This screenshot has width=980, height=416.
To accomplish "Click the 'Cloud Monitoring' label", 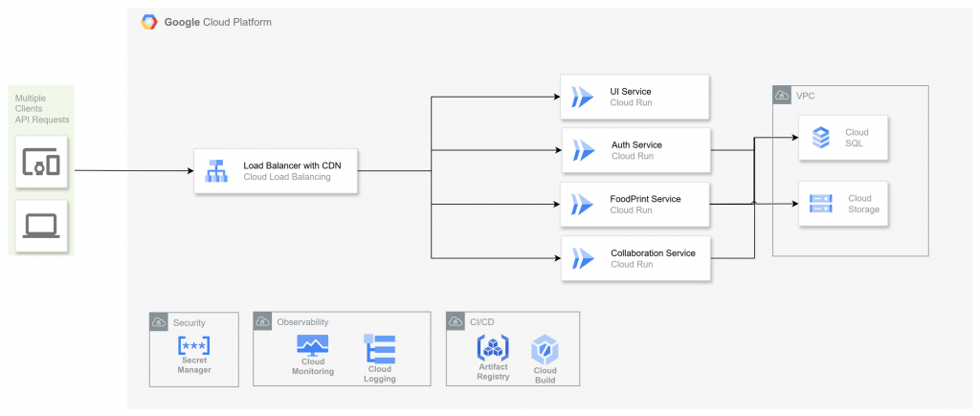I will coord(313,366).
